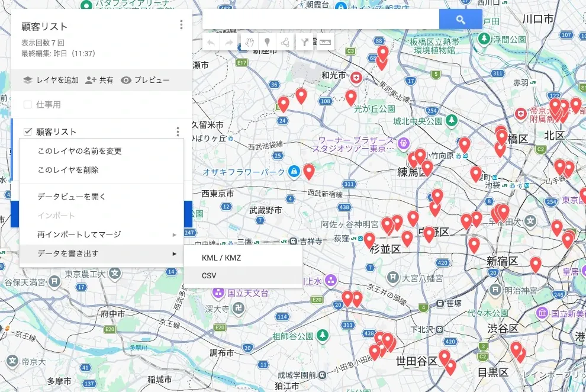Enable the 仕事用 layer checkbox
The width and height of the screenshot is (586, 392).
pos(27,105)
